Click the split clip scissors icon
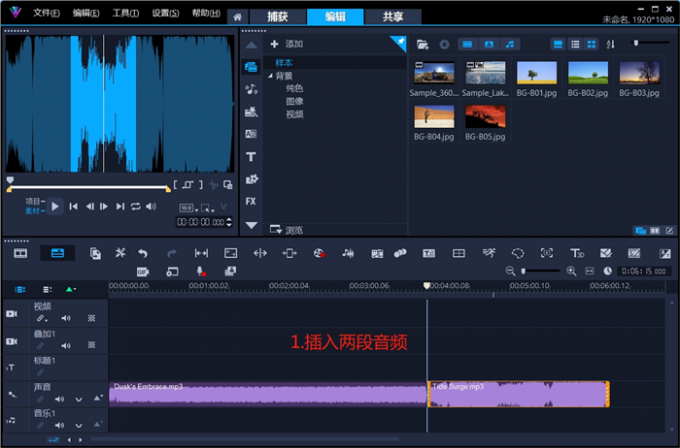680x448 pixels. pos(213,185)
